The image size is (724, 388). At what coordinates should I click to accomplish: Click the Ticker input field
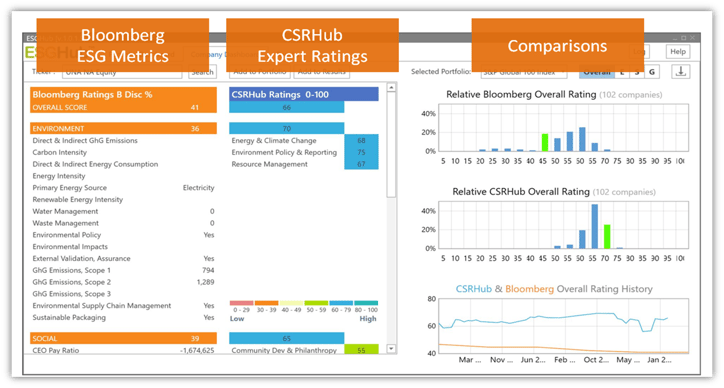click(x=122, y=73)
